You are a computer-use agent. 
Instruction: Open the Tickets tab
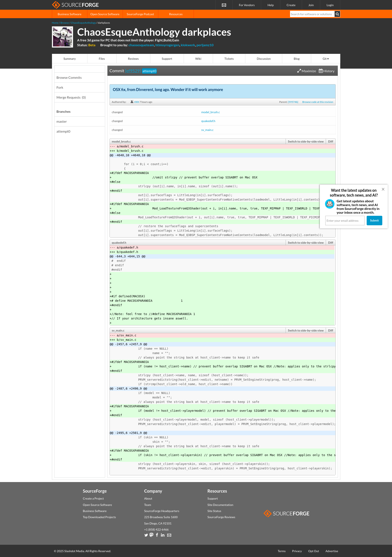click(229, 59)
